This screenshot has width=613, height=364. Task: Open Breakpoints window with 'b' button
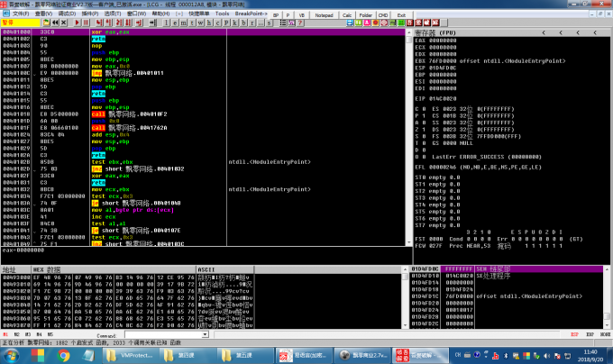tap(243, 23)
